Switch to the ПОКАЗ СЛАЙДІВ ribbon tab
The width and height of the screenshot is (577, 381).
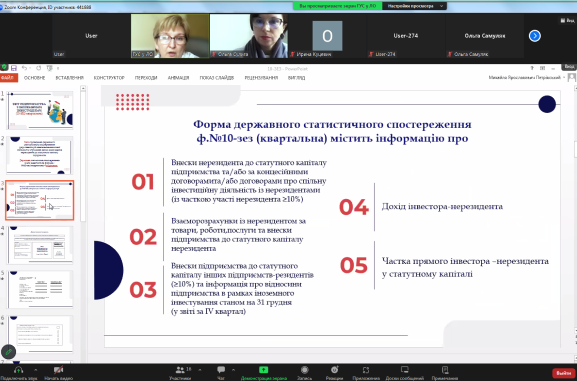[217, 78]
